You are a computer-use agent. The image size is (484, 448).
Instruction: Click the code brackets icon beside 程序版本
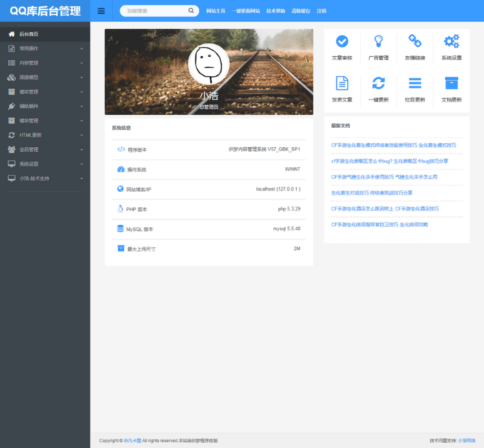121,149
